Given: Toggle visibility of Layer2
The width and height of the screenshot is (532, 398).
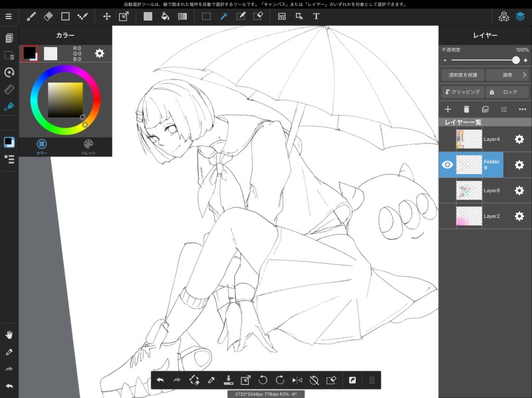Looking at the screenshot, I should coord(448,217).
